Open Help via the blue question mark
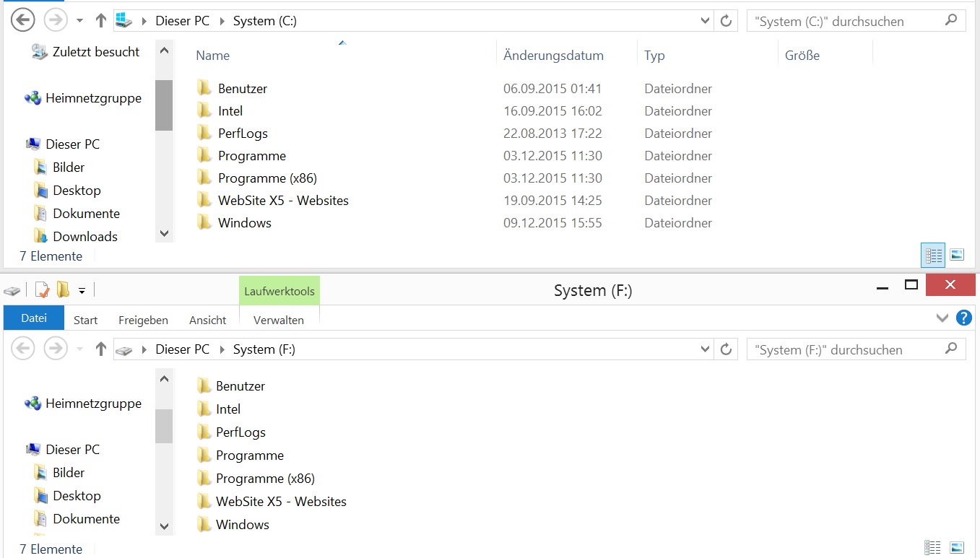The height and width of the screenshot is (558, 980). (x=963, y=318)
